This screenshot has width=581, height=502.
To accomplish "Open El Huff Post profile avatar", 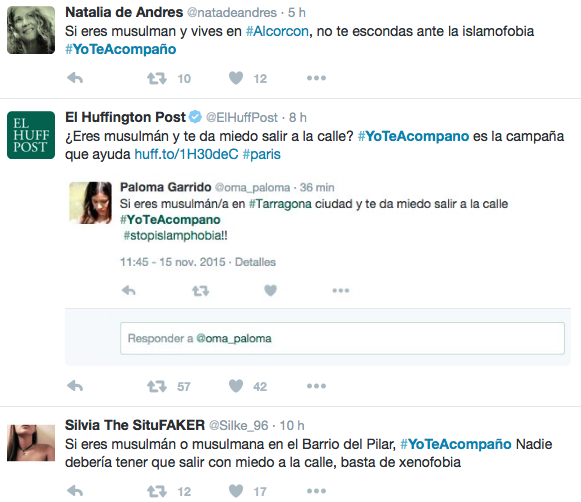I will (31, 135).
